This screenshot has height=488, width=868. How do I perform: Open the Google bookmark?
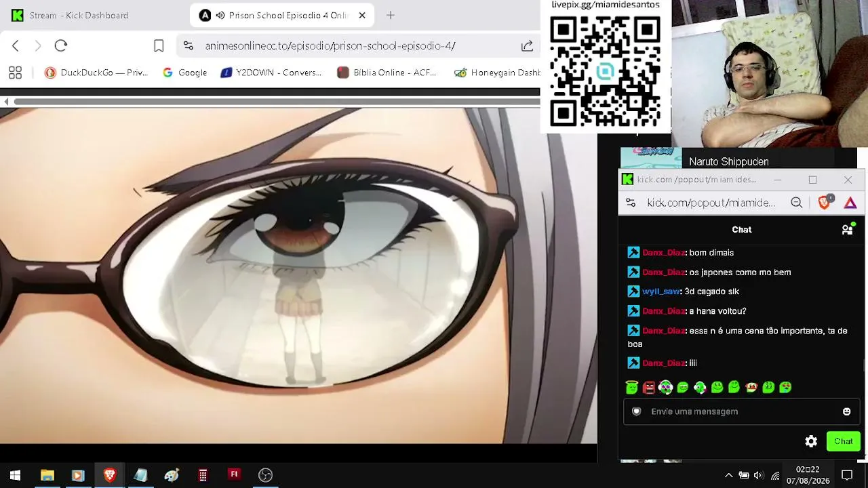[185, 73]
